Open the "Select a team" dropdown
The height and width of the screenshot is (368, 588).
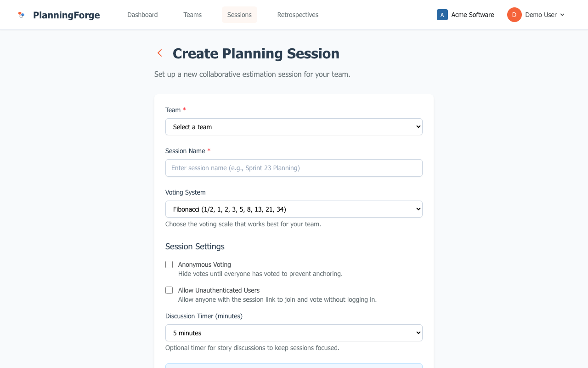[x=294, y=126]
